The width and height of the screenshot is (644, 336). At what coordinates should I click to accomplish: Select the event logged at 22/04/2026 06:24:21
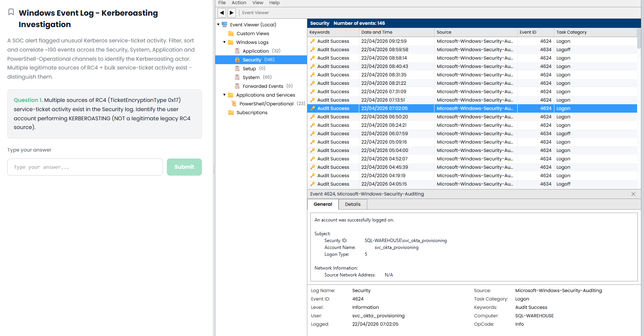472,125
